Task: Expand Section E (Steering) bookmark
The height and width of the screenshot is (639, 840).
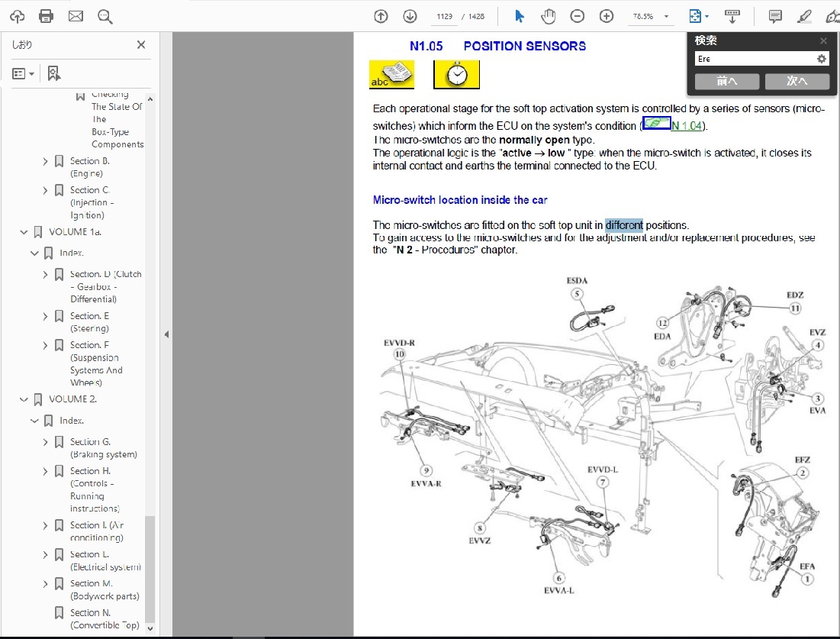Action: [x=45, y=316]
